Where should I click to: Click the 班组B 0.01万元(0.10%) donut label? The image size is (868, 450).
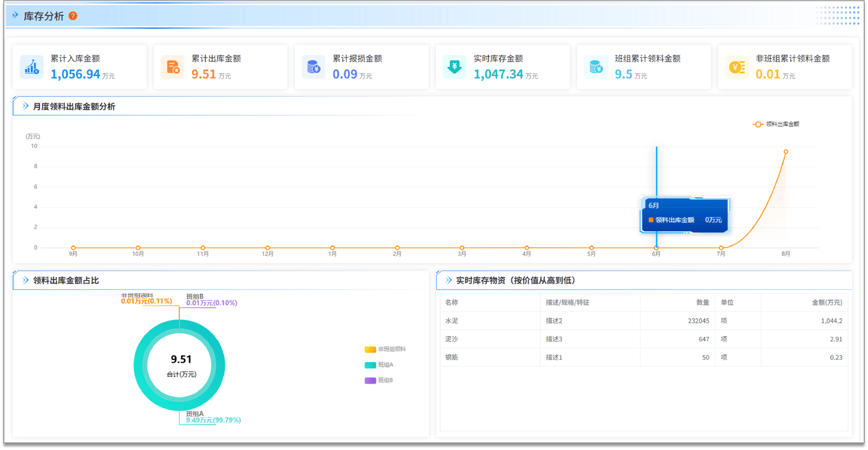tap(212, 300)
